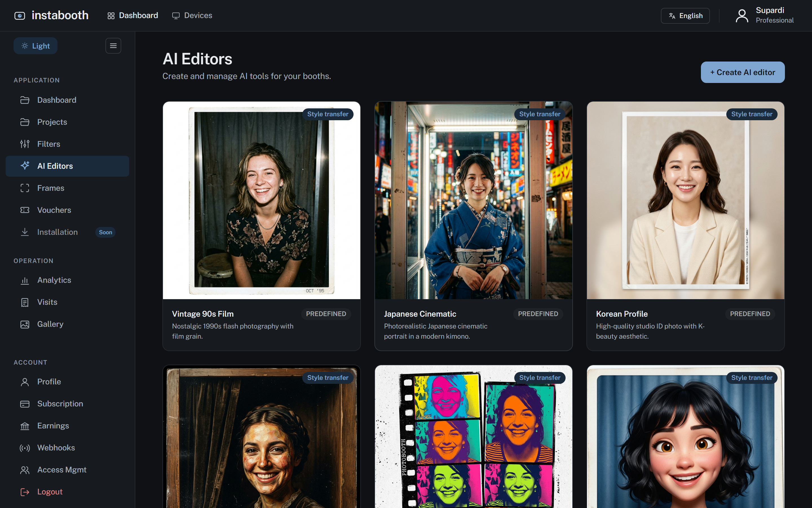Open Devices in top navigation
Screen dimensions: 812x508
tap(192, 16)
